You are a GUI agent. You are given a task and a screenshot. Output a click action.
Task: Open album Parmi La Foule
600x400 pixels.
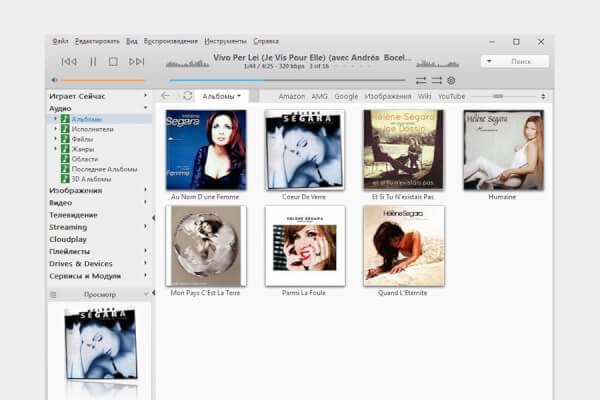click(x=305, y=246)
